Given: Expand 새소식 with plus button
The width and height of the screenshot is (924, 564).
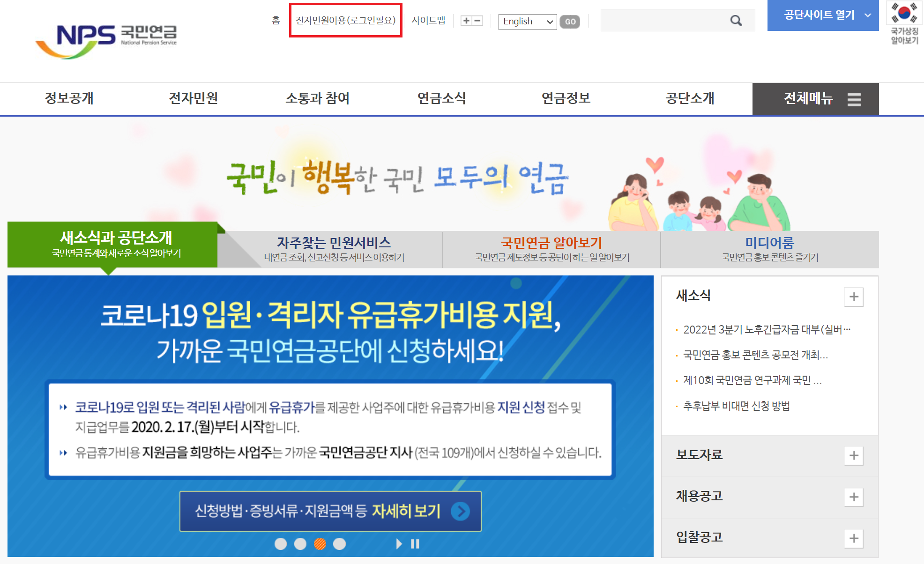Looking at the screenshot, I should tap(854, 297).
